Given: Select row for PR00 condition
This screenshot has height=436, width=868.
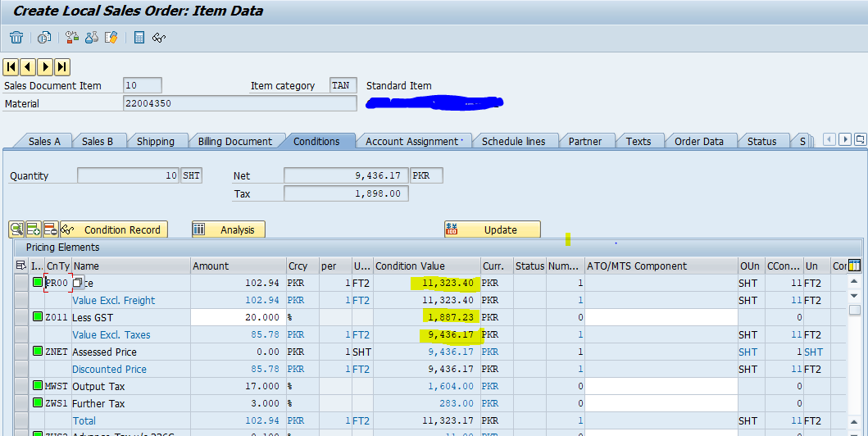Looking at the screenshot, I should (x=21, y=283).
